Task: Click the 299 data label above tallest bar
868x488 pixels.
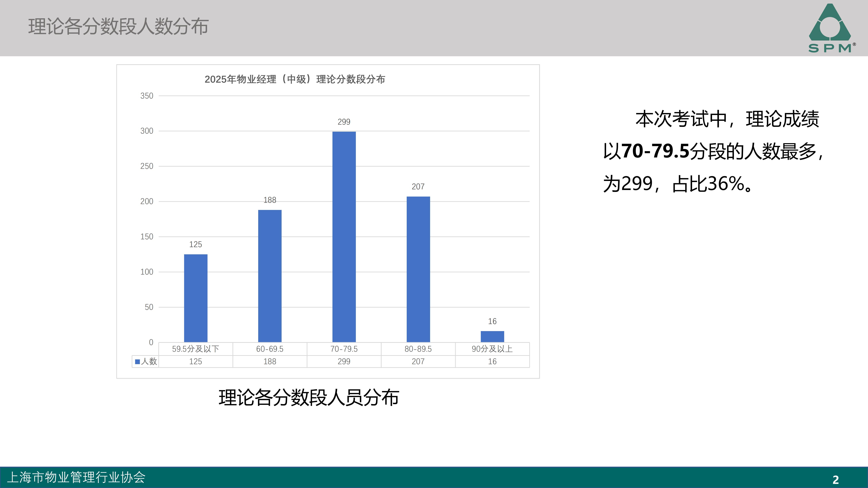Action: 344,122
